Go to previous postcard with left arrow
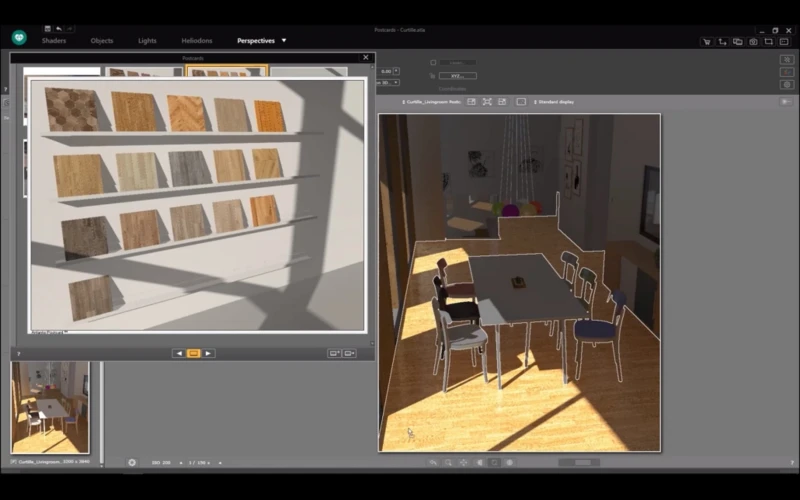 point(178,353)
